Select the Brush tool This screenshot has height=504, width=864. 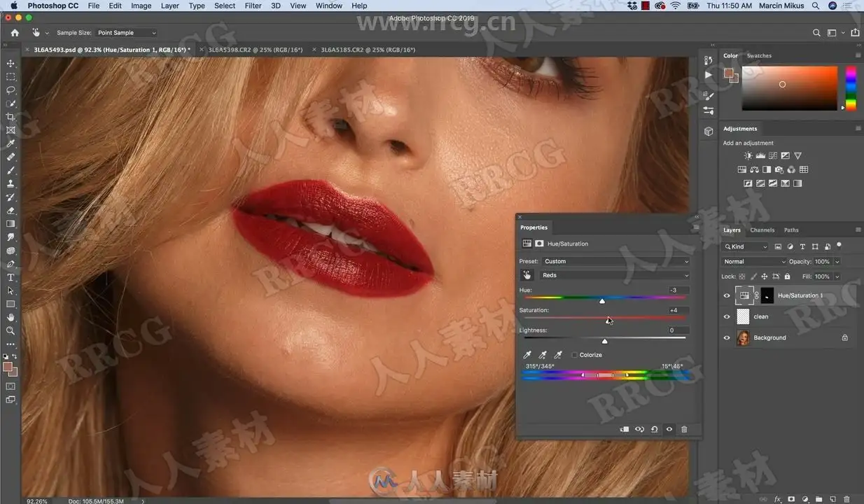click(11, 170)
